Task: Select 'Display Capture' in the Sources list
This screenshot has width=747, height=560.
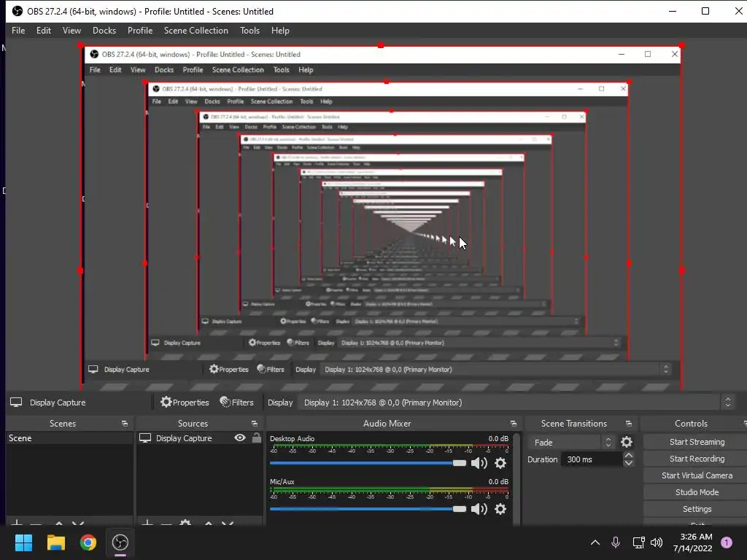Action: pyautogui.click(x=184, y=438)
